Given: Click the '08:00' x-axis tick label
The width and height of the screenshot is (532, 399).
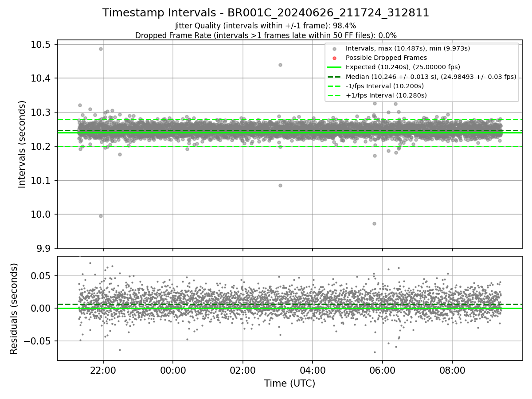Looking at the screenshot, I should 452,371.
